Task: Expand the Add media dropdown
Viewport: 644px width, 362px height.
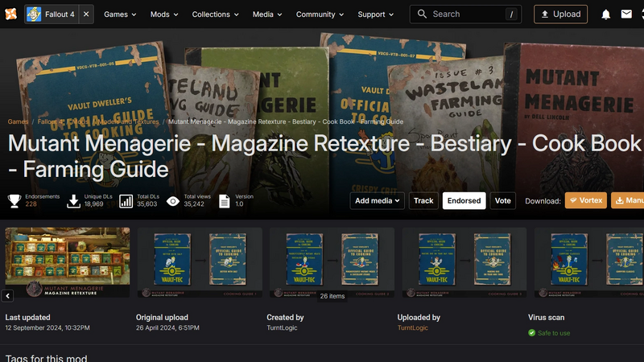Action: coord(377,201)
